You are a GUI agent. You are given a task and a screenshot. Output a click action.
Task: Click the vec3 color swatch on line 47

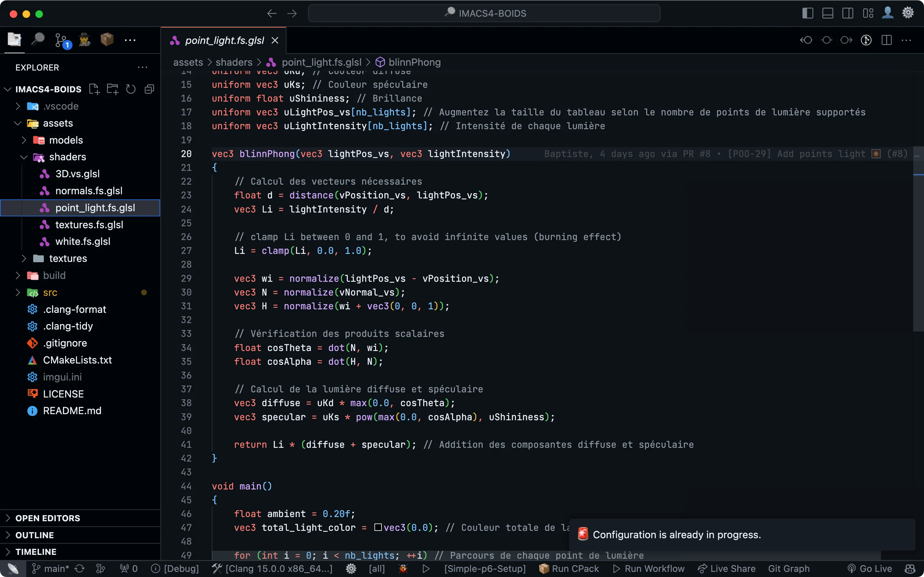[x=378, y=527]
